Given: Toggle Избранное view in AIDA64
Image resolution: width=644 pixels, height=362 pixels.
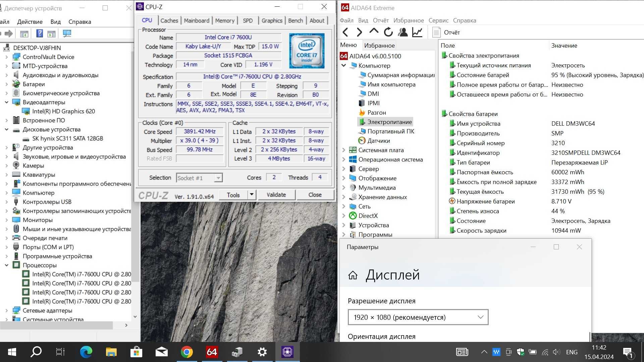Looking at the screenshot, I should point(379,45).
